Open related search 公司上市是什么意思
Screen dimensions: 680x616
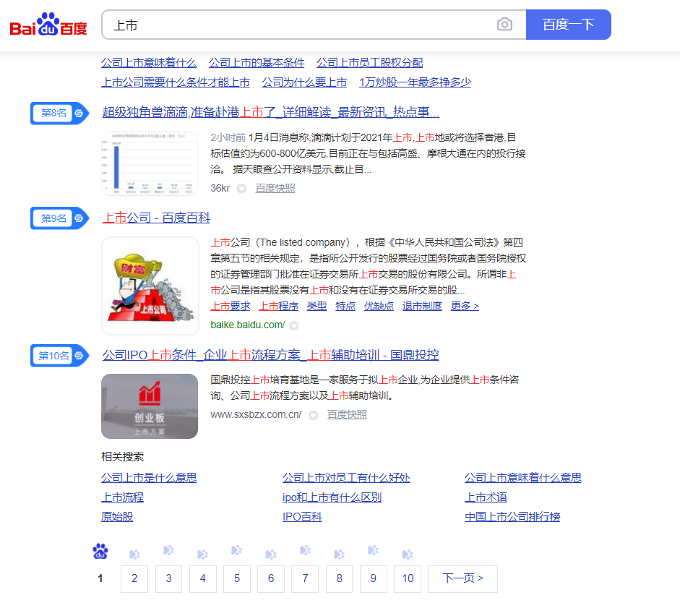tap(149, 478)
